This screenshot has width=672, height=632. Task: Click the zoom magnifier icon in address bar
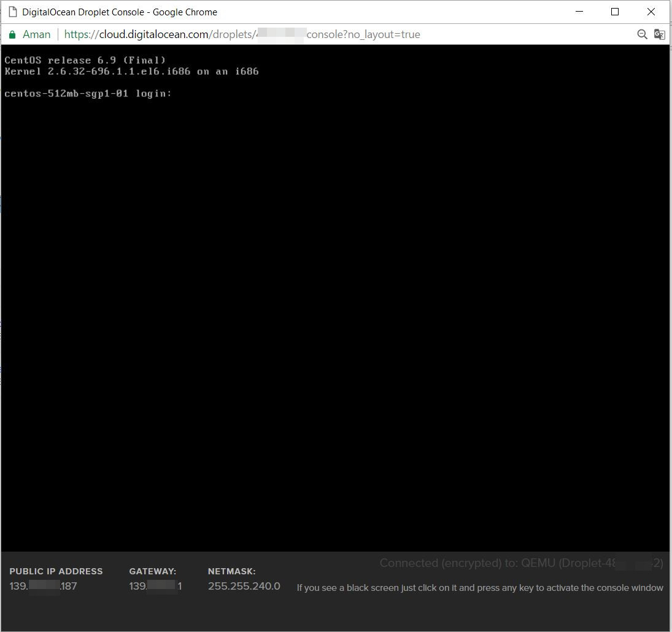642,34
